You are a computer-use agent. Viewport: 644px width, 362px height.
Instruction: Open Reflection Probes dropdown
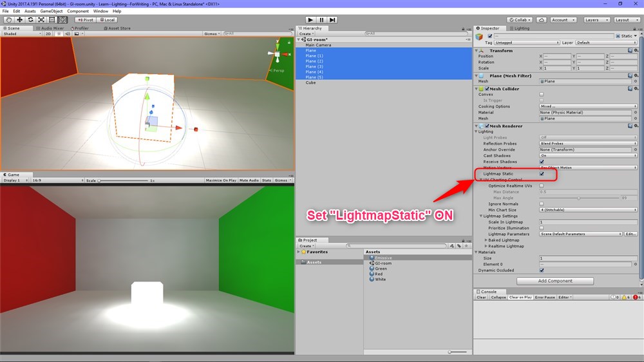588,144
